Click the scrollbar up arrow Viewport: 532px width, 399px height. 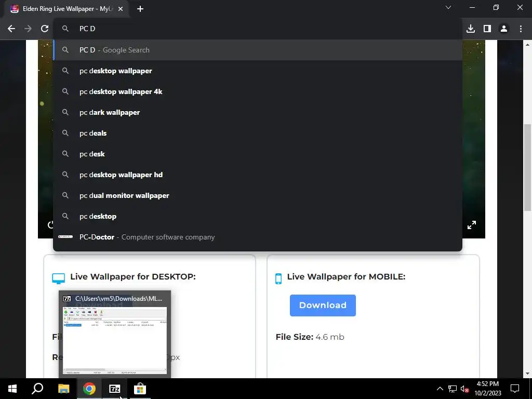528,45
